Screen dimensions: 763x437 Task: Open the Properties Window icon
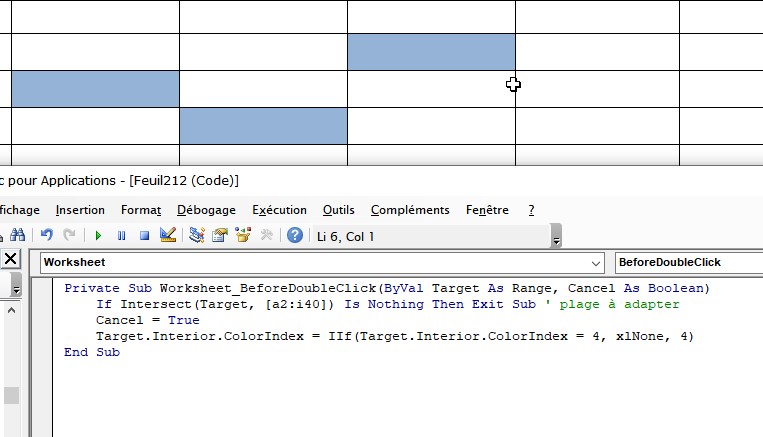(219, 236)
